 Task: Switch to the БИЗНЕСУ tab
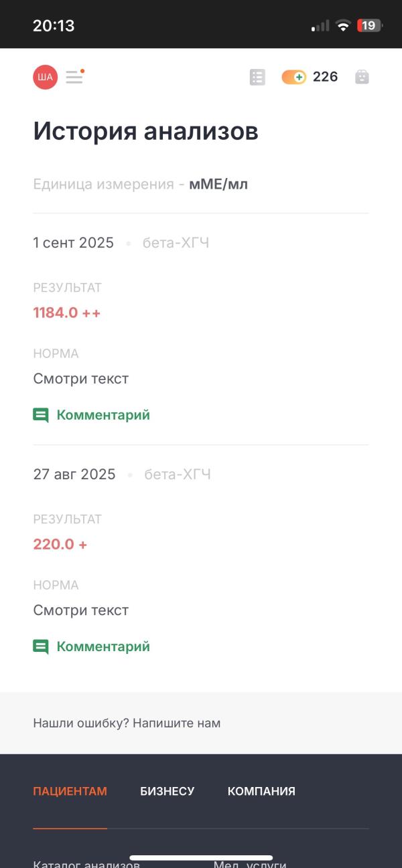(x=167, y=791)
